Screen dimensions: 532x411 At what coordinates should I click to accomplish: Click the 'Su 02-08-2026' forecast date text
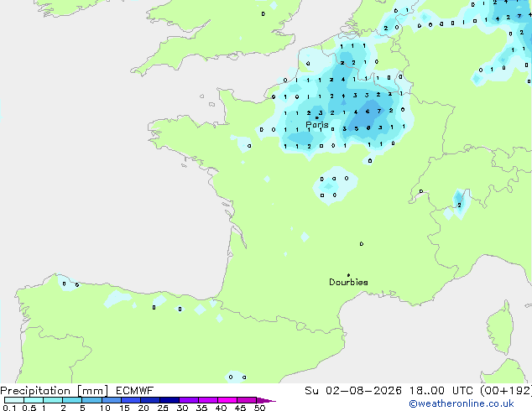(x=353, y=391)
